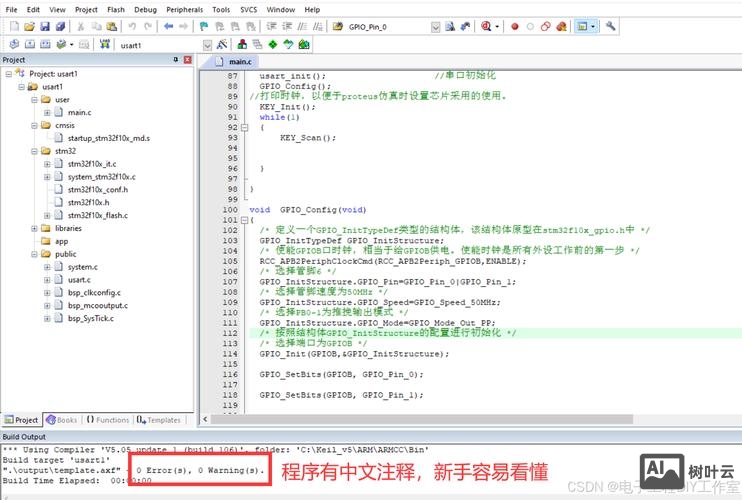Fold the while loop block at line 92

(x=244, y=127)
